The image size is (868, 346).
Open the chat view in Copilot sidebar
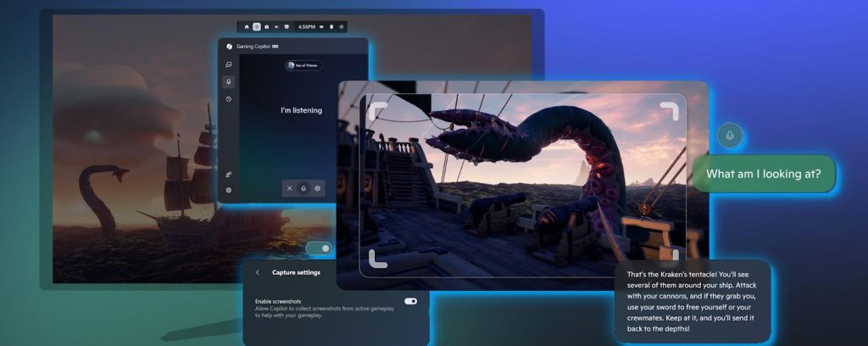click(229, 64)
